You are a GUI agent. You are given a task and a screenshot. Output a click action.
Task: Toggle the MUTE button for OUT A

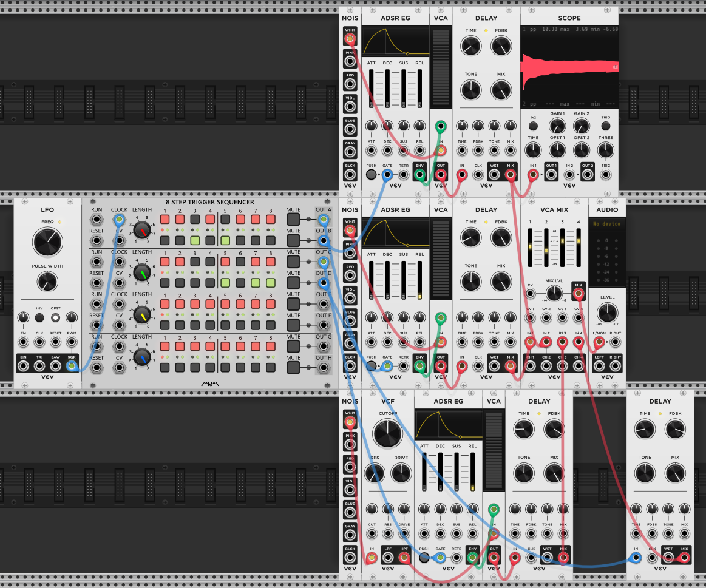click(x=293, y=220)
